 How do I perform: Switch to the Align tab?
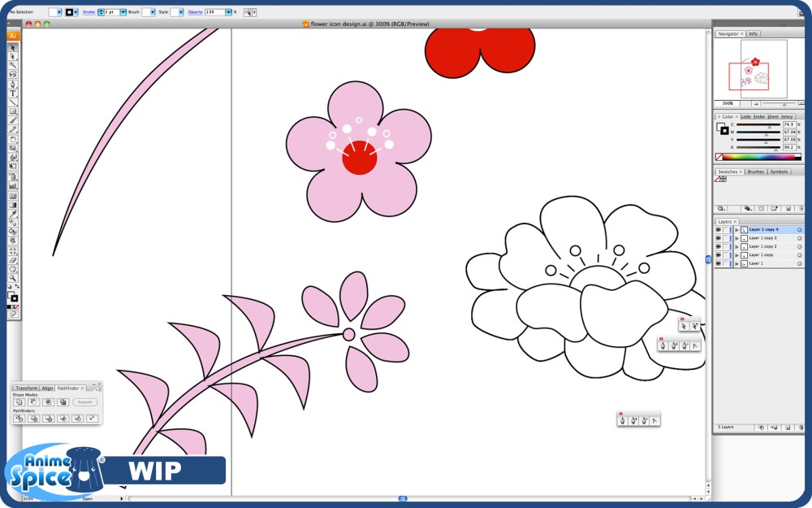(x=47, y=389)
